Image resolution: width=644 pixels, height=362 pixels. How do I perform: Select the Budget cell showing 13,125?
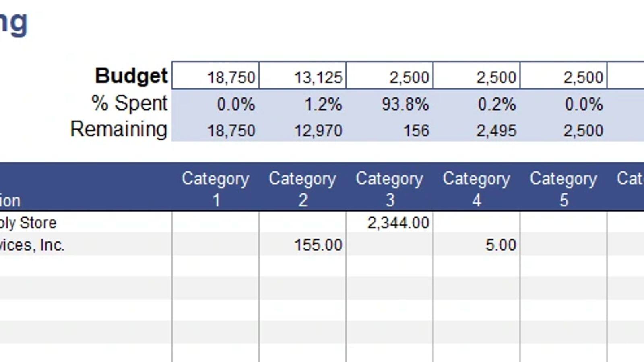[x=303, y=76]
